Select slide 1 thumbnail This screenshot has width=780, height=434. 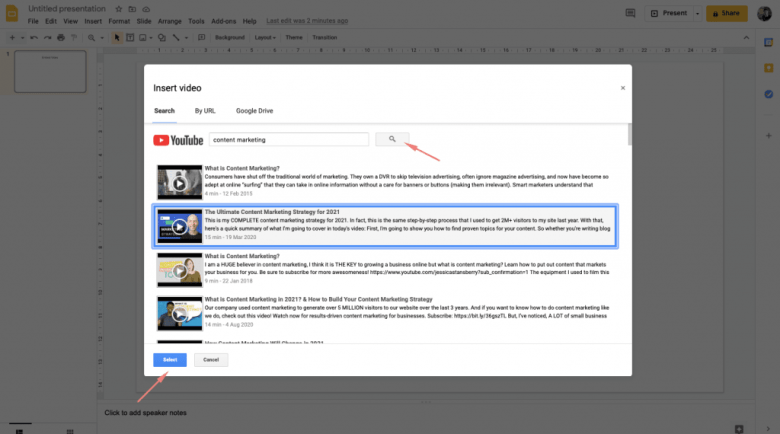point(50,72)
